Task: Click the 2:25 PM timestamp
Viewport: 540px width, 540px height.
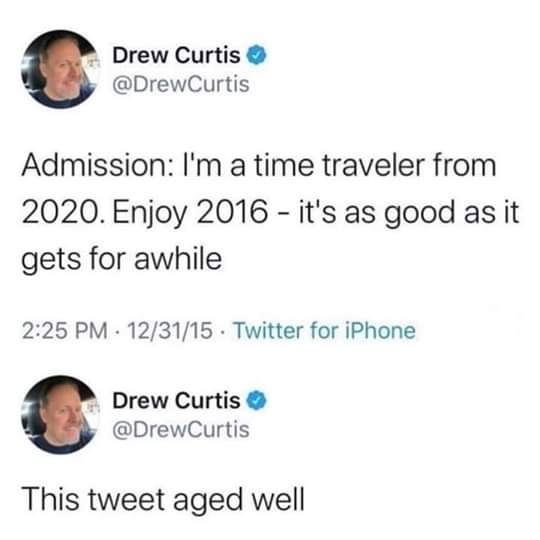Action: click(x=64, y=331)
